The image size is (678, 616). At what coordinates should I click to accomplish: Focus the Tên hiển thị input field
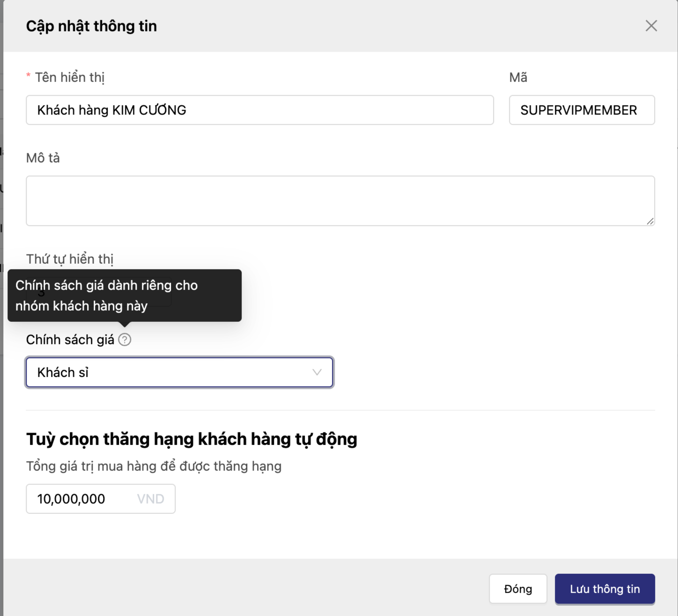pos(259,110)
